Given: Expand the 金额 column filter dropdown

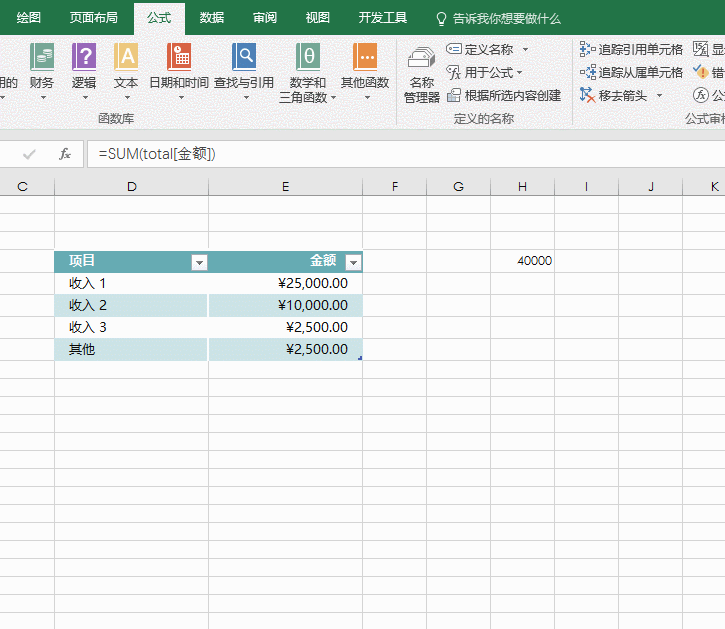Looking at the screenshot, I should [x=352, y=262].
